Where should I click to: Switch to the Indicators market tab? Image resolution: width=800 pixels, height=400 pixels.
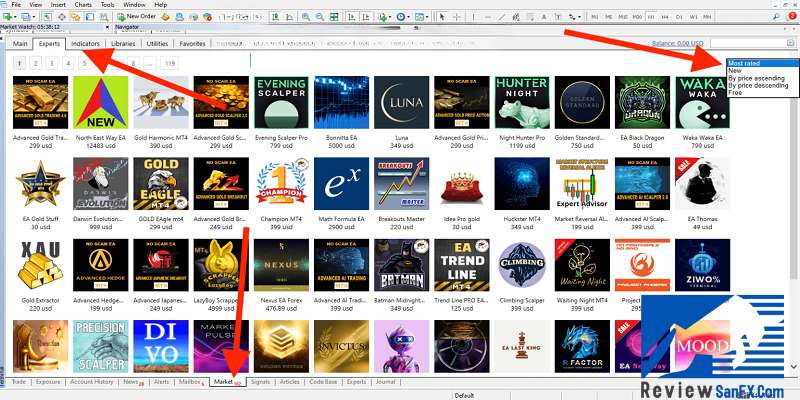[x=85, y=44]
